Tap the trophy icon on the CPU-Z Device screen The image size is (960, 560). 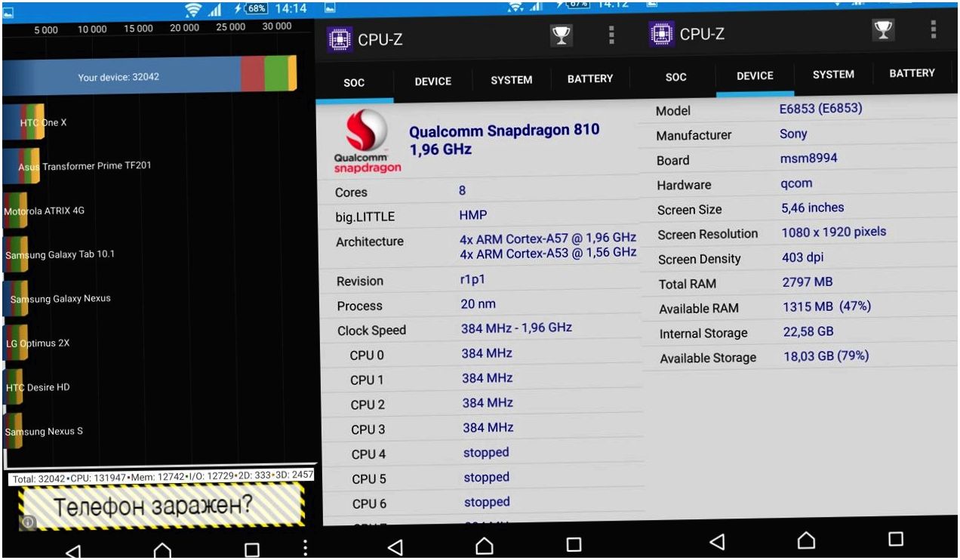tap(883, 30)
